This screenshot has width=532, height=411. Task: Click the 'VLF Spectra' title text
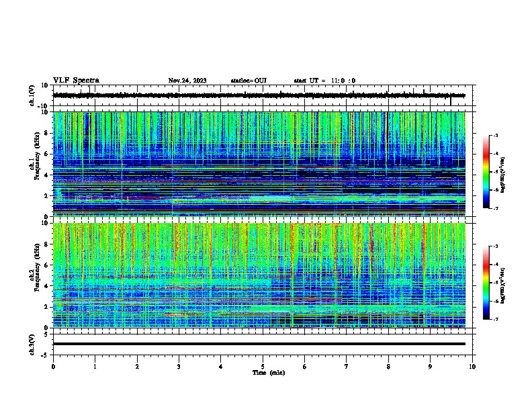tap(76, 81)
